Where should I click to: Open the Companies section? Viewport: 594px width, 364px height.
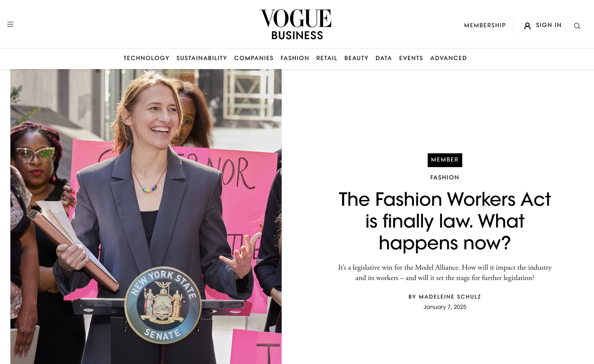[254, 58]
